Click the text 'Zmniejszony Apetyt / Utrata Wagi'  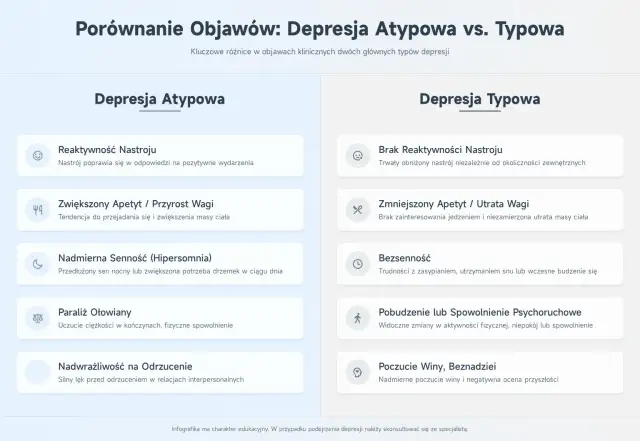[x=454, y=204]
